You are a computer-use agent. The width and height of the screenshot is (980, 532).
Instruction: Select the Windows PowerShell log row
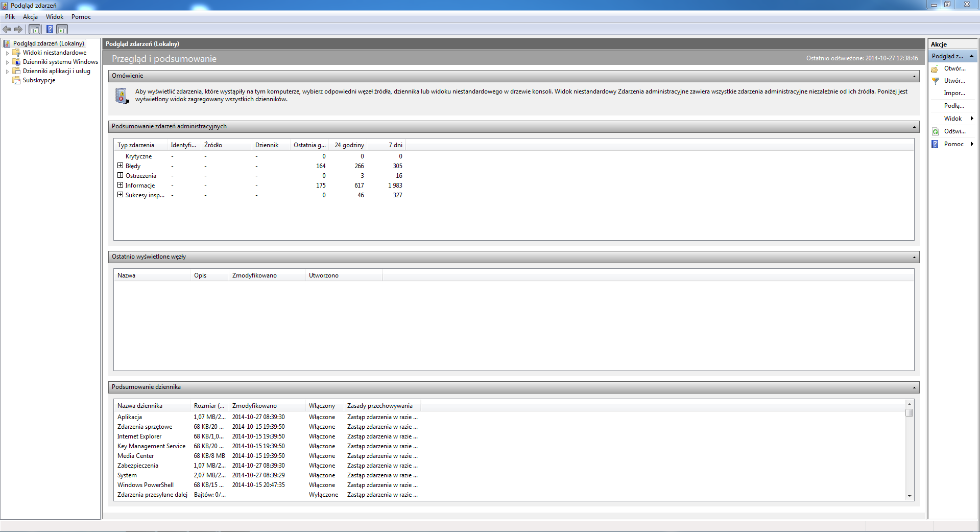click(268, 485)
